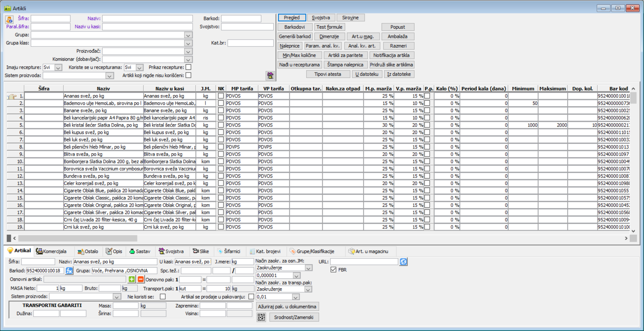This screenshot has height=331, width=644.
Task: Toggle Artikli koji nigde nisu korišćeni checkbox
Action: tap(188, 75)
